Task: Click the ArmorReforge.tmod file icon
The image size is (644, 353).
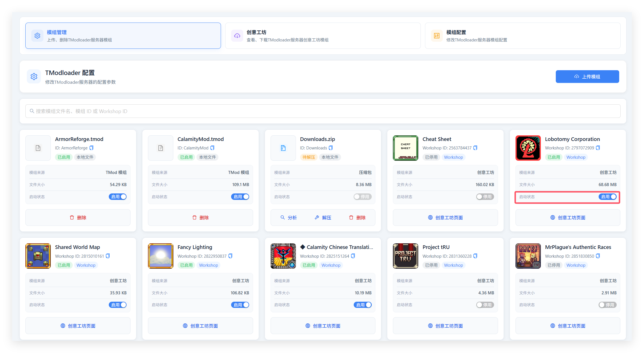Action: coord(38,148)
